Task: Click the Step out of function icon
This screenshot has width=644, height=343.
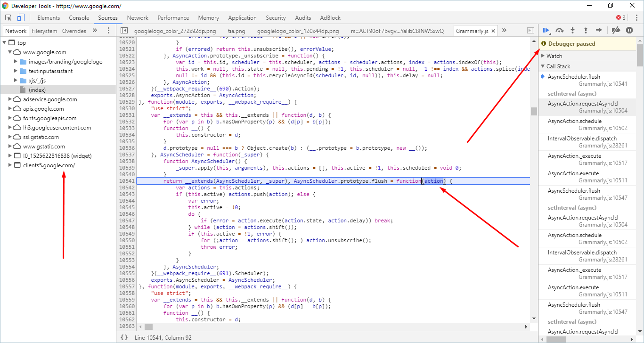Action: (x=586, y=31)
